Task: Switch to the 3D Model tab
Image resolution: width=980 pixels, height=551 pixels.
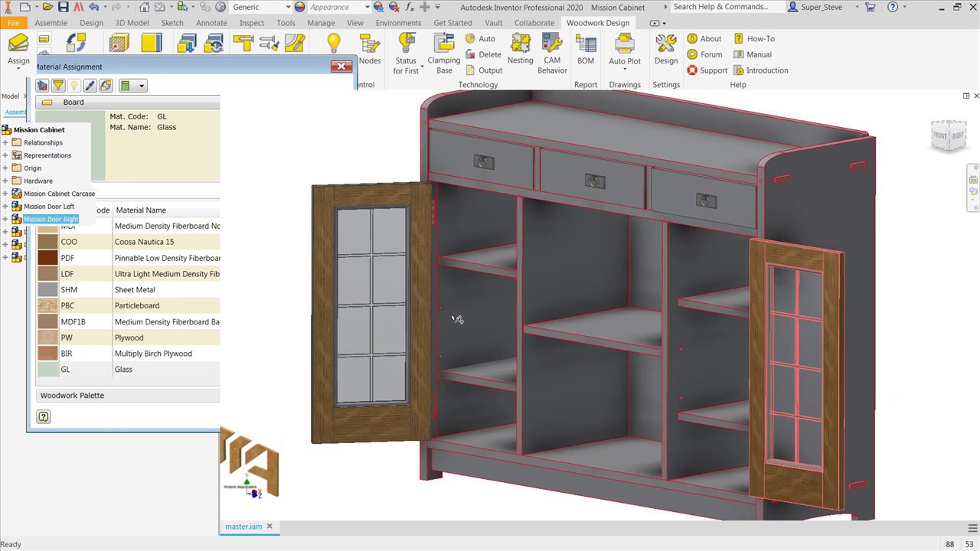Action: click(132, 23)
